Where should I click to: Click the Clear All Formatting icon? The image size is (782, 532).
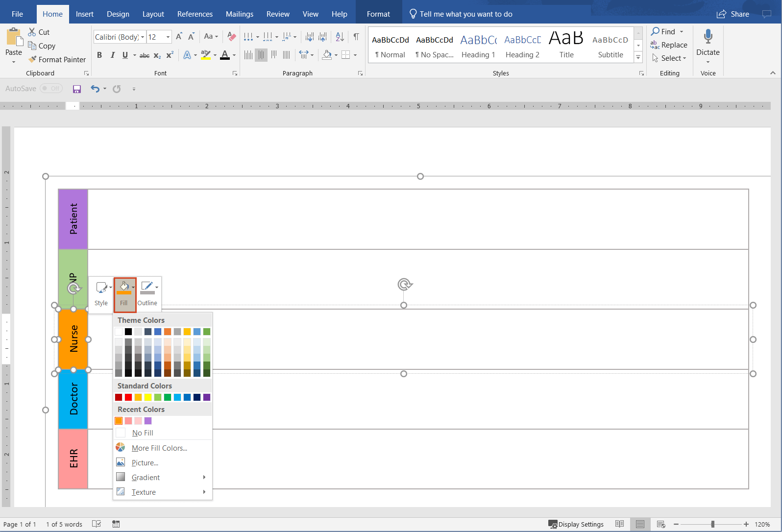[x=232, y=37]
